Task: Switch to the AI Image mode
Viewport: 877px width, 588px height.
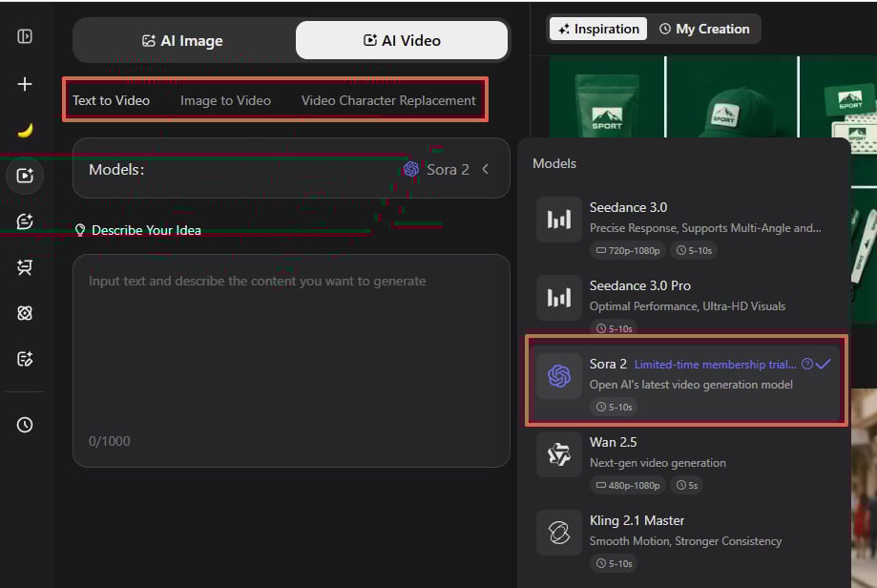Action: pyautogui.click(x=182, y=41)
